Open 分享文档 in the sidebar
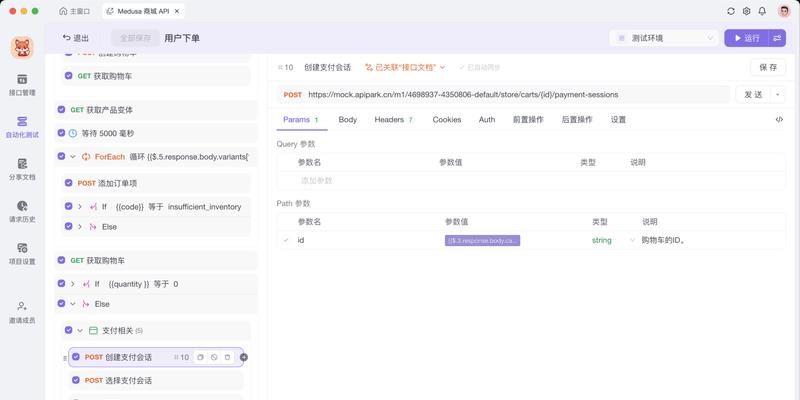Screen dimensions: 800x400 click(x=22, y=169)
